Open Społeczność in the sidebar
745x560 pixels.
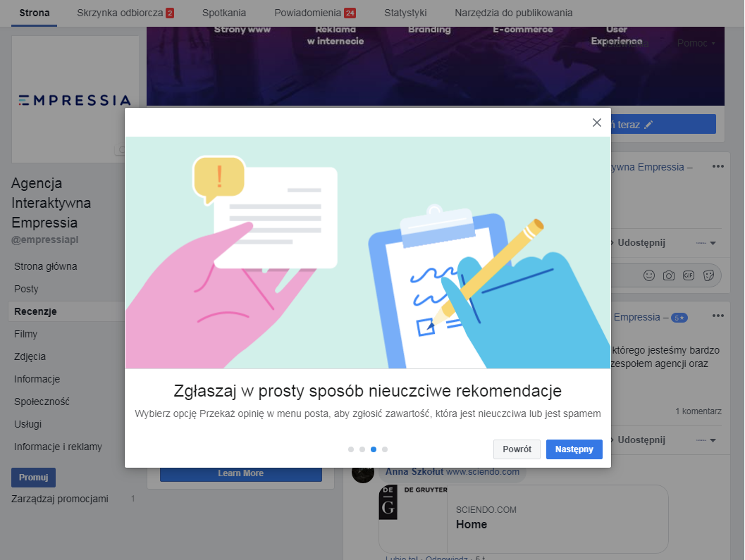pyautogui.click(x=42, y=402)
